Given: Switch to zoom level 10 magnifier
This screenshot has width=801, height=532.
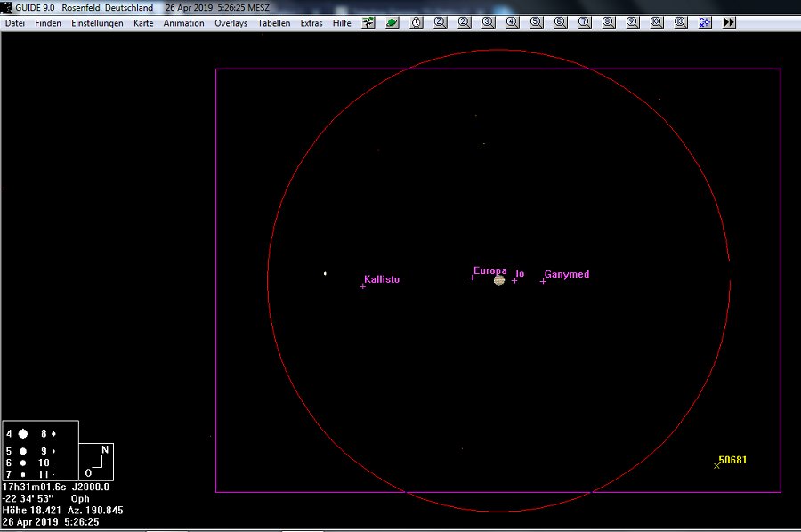Looking at the screenshot, I should (x=657, y=23).
